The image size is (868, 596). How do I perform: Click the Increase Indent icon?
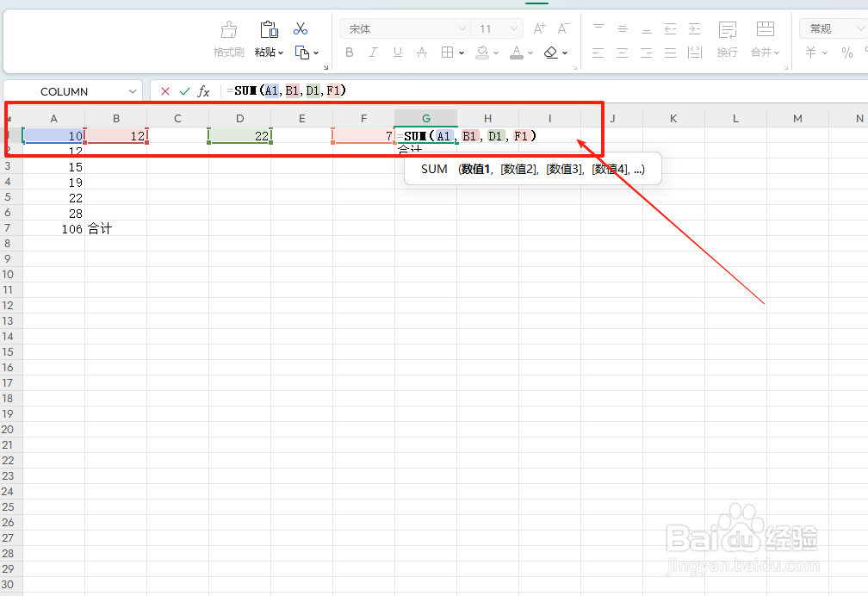pyautogui.click(x=694, y=28)
